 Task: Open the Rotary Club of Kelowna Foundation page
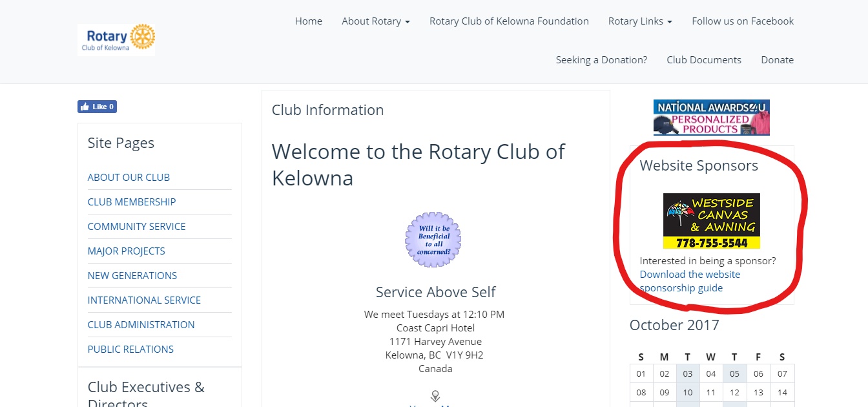click(509, 21)
